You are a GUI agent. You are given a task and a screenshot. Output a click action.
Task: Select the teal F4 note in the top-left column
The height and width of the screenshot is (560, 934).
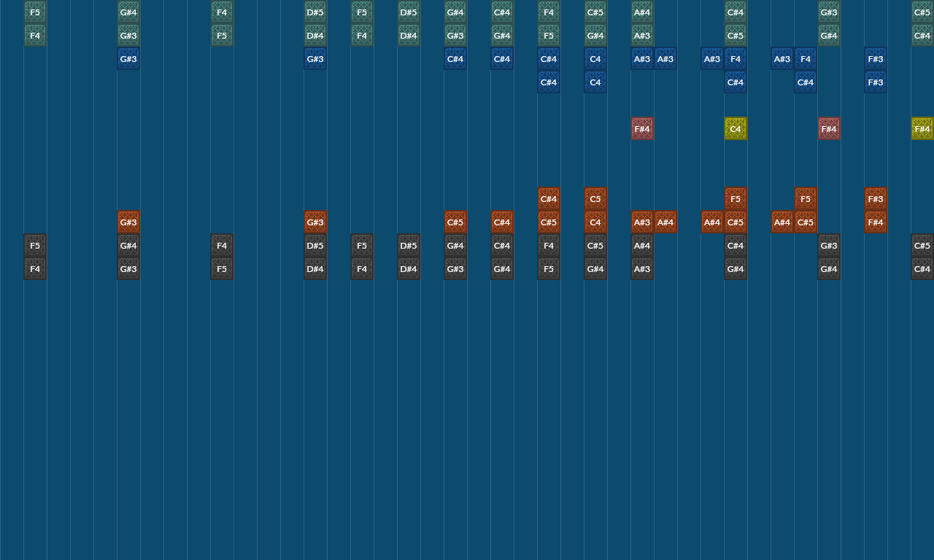[x=34, y=35]
